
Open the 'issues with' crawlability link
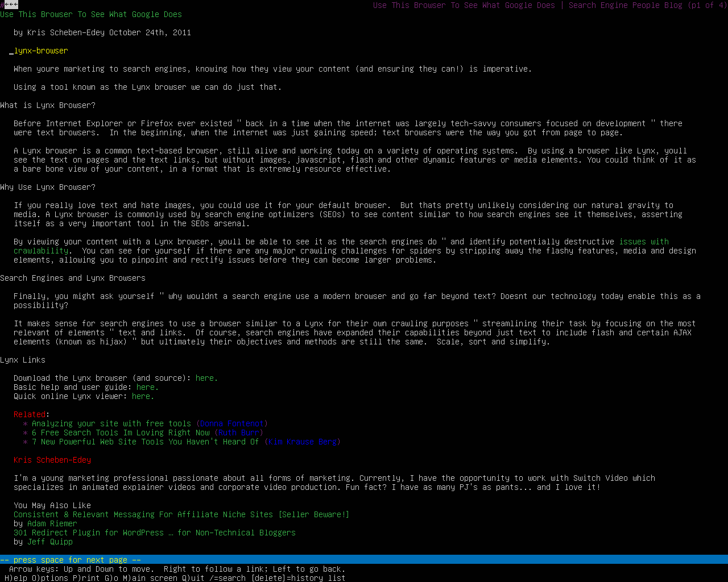(x=644, y=242)
